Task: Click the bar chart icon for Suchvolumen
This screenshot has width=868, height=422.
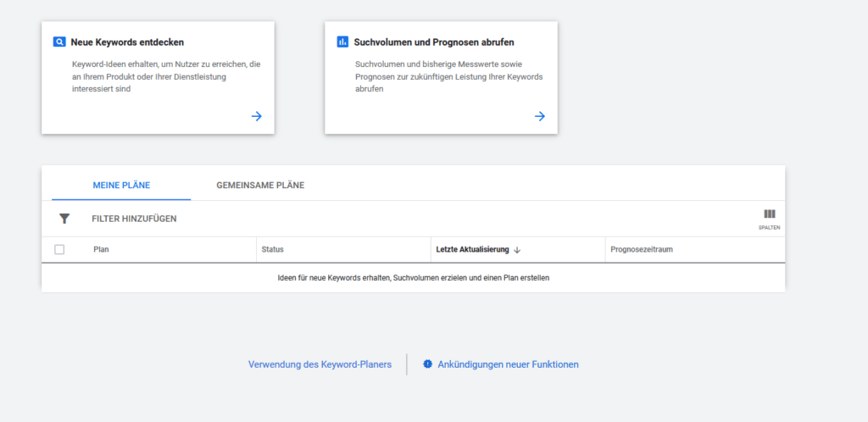Action: [342, 42]
